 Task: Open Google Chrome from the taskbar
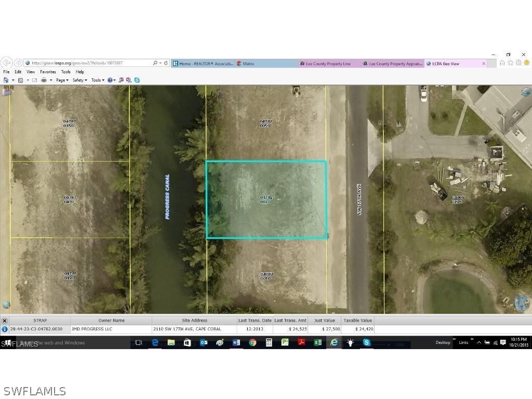pyautogui.click(x=253, y=342)
